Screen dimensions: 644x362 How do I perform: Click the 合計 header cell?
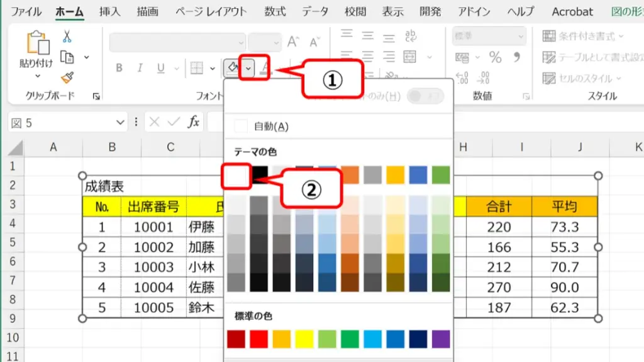[x=499, y=206]
